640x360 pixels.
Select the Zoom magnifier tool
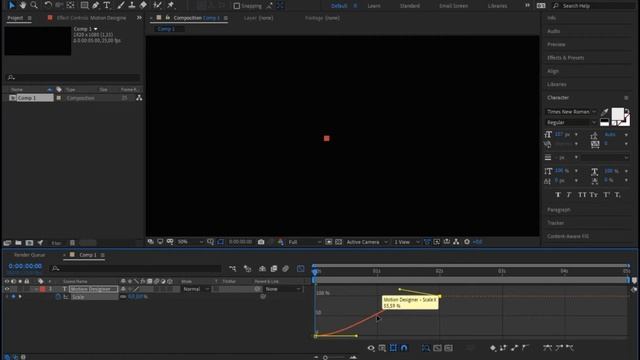pyautogui.click(x=34, y=5)
